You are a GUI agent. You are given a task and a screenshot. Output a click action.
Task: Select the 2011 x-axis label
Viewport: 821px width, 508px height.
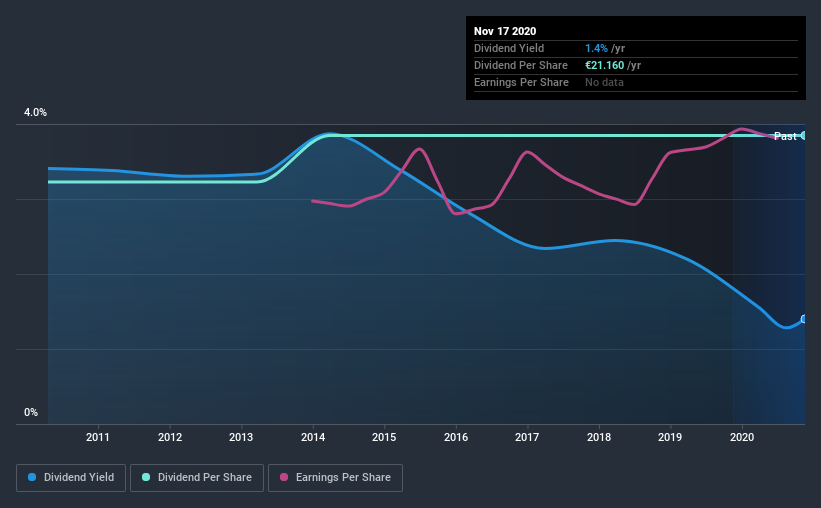click(x=98, y=437)
